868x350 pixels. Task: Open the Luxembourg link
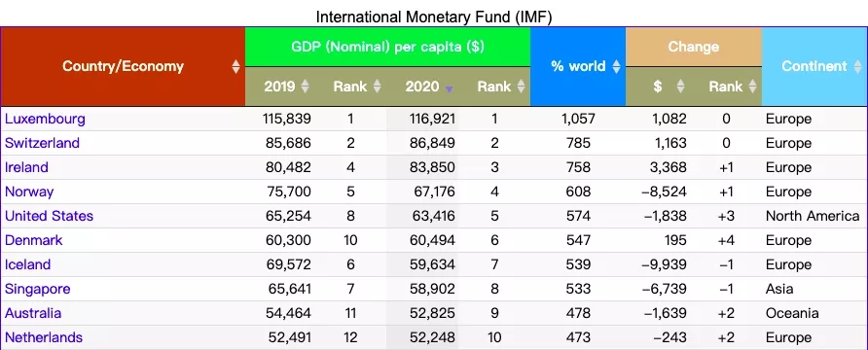45,119
